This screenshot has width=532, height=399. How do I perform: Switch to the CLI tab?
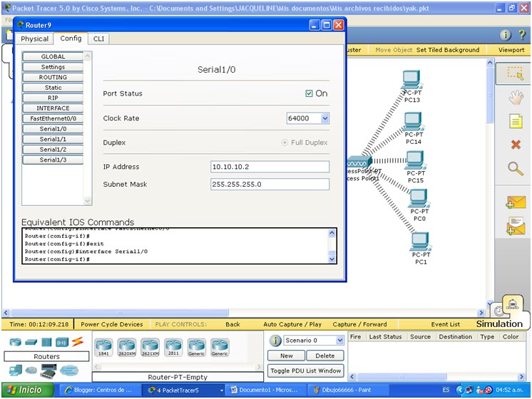98,38
